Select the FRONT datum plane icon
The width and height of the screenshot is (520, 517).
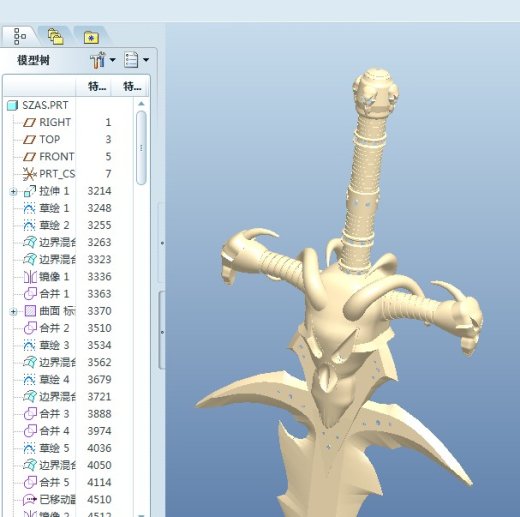tap(29, 157)
